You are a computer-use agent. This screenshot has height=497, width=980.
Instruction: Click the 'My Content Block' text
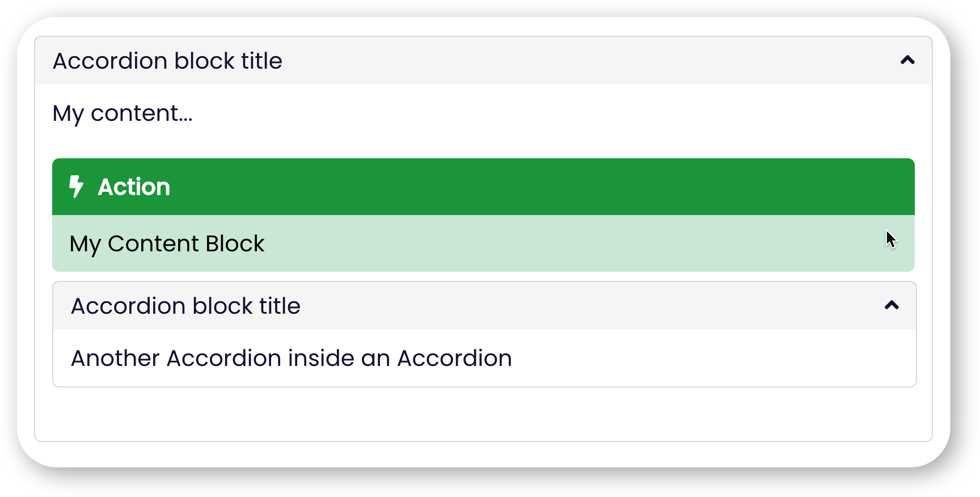[167, 244]
